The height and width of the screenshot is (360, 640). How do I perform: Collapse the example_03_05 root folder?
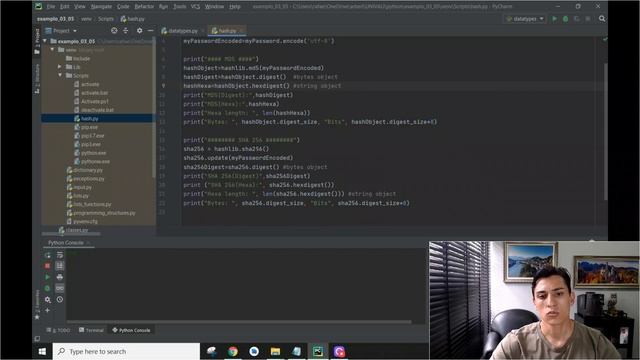click(x=45, y=41)
